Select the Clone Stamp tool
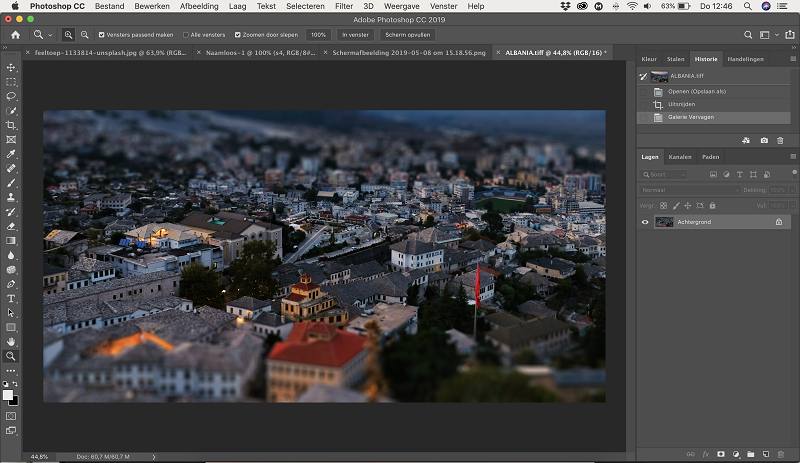800x463 pixels. tap(11, 197)
